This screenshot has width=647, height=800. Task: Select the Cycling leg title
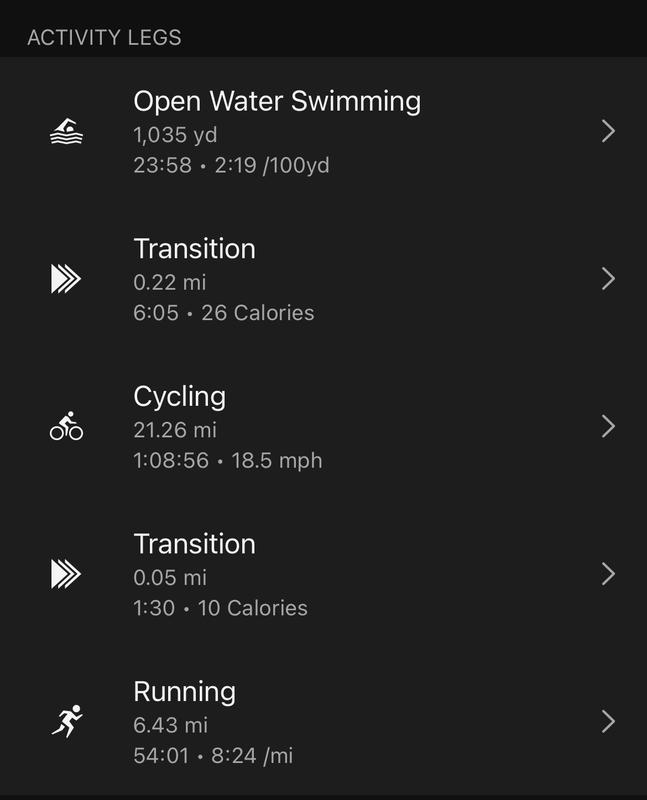[180, 396]
